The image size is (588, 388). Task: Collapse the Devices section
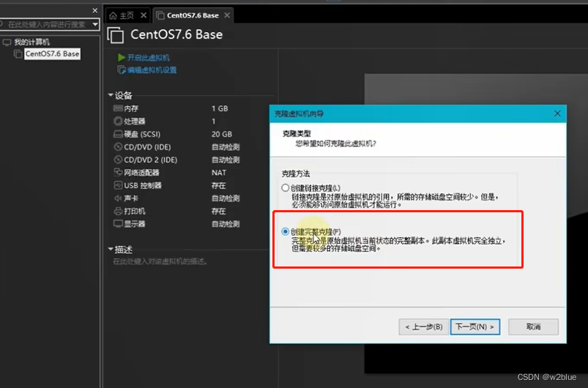point(111,95)
